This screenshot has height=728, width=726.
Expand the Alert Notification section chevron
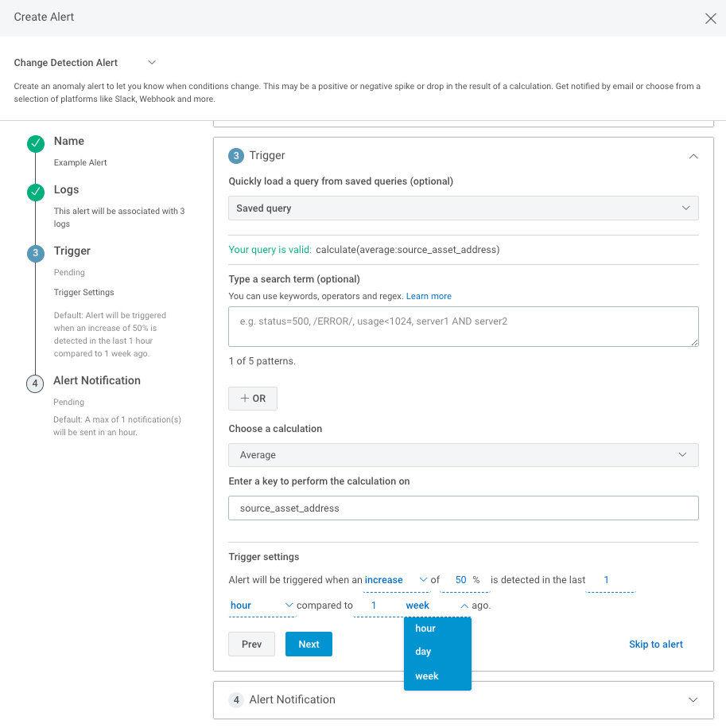point(693,699)
